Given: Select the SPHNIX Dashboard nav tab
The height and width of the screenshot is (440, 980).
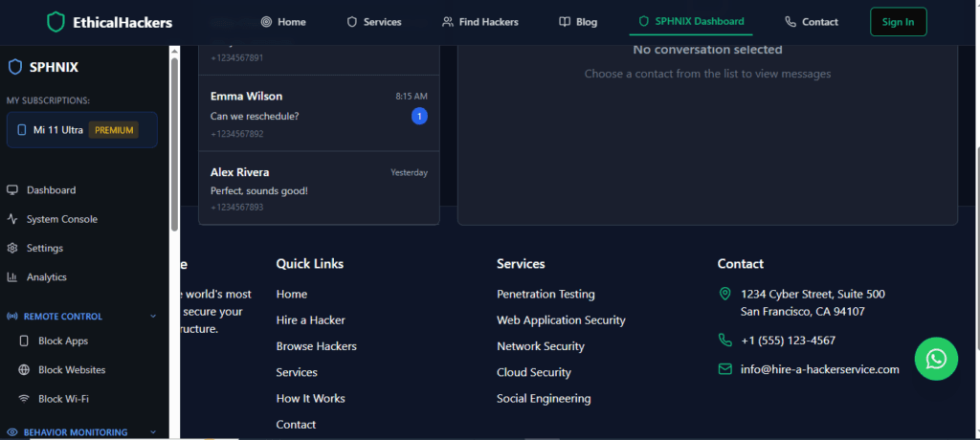Looking at the screenshot, I should coord(691,21).
